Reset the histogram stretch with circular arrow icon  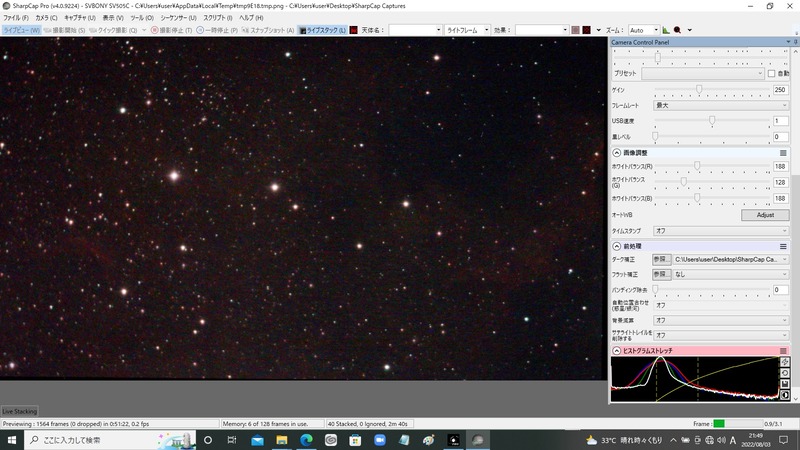click(x=785, y=373)
